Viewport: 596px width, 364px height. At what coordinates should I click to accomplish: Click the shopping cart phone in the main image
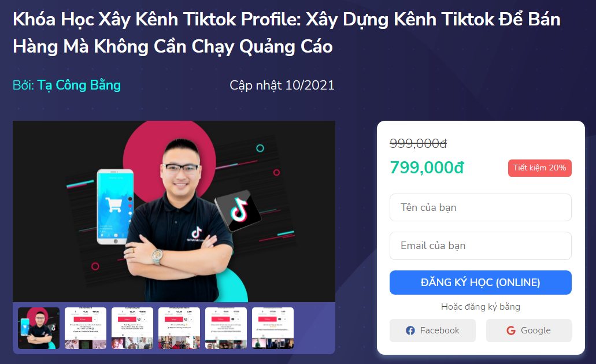115,207
